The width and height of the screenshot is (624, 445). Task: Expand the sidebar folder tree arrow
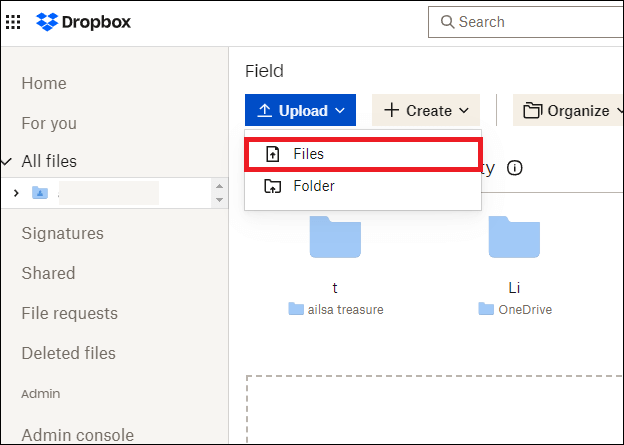16,193
